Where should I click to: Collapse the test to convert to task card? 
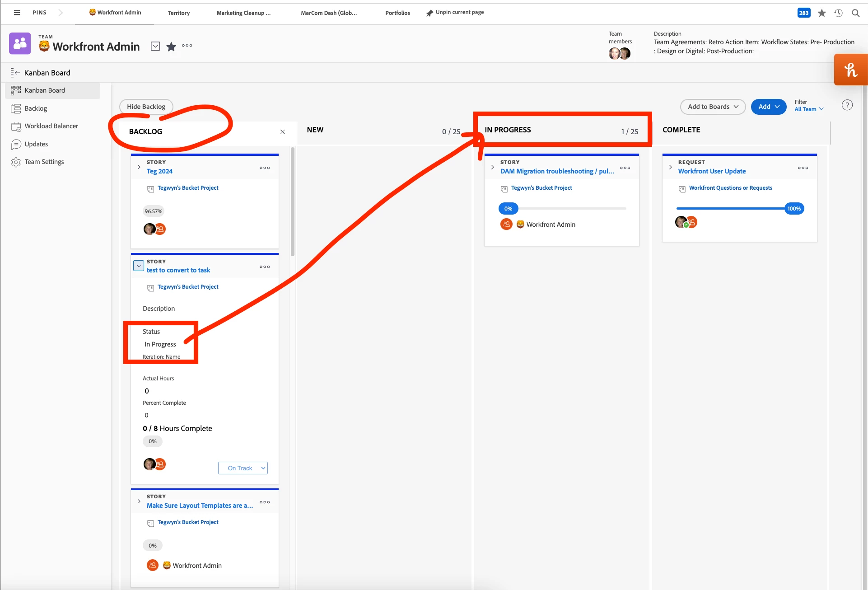(139, 266)
